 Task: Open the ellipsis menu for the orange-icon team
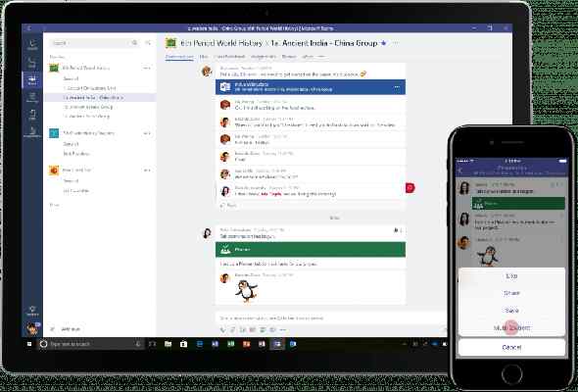147,170
